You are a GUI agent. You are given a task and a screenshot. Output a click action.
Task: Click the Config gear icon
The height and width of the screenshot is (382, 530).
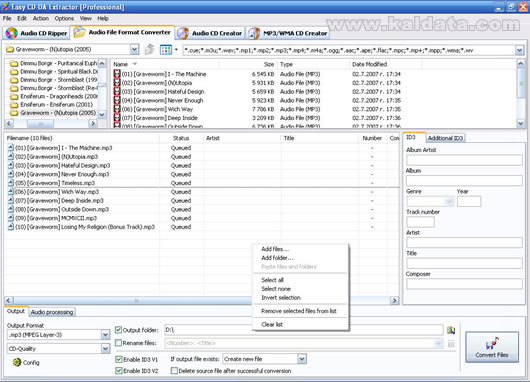pyautogui.click(x=17, y=362)
